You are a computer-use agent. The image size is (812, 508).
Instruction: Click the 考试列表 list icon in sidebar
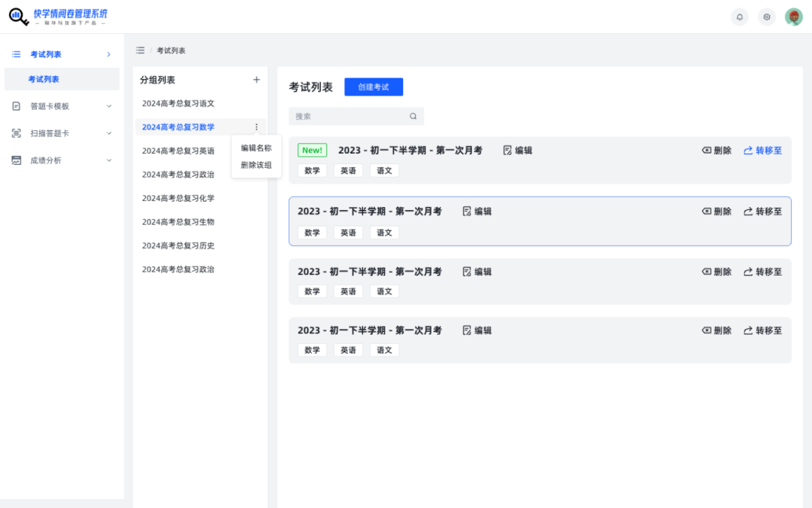tap(15, 53)
